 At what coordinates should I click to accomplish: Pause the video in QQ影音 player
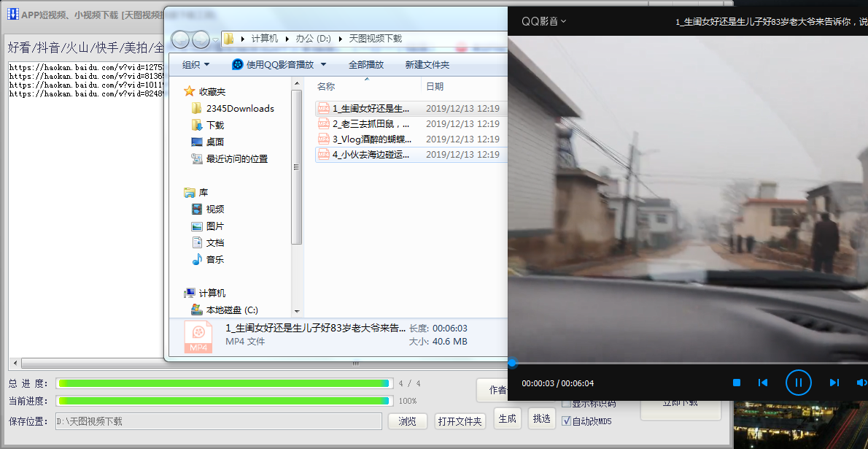798,383
